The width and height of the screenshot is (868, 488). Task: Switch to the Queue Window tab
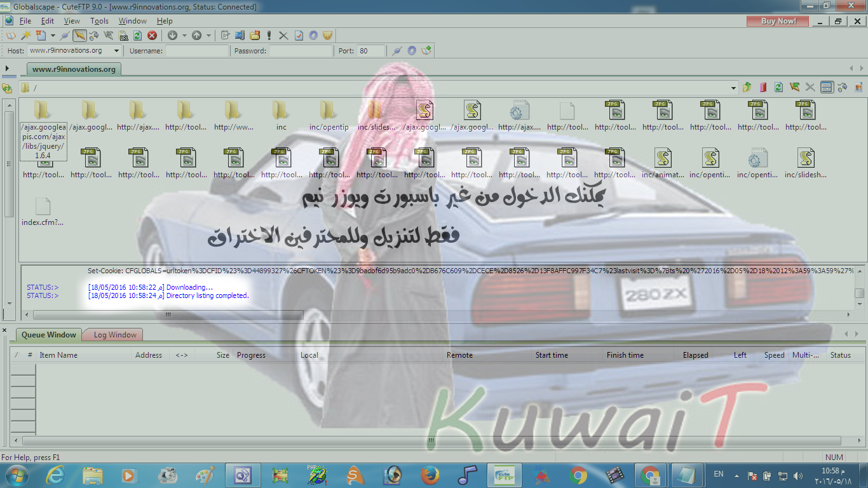(x=49, y=335)
